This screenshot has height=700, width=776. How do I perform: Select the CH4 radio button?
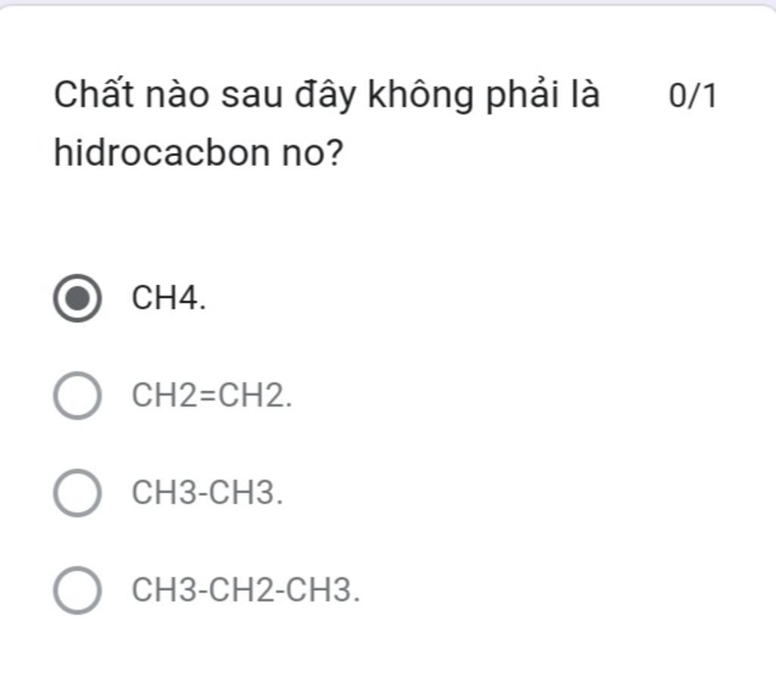tap(77, 298)
